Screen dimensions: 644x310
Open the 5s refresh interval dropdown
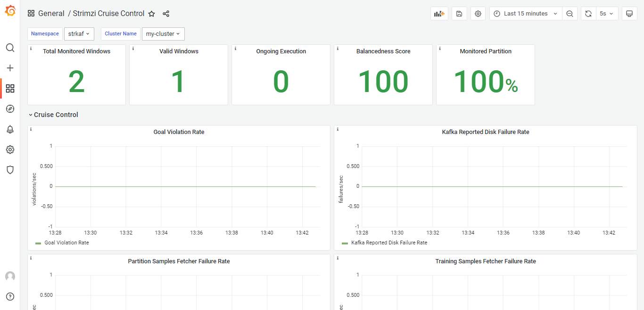tap(607, 14)
